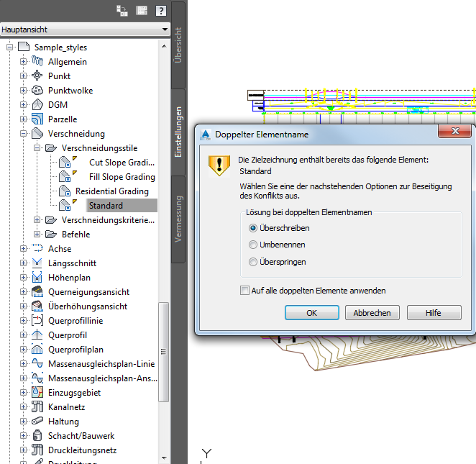Select the Überspringen radio option
This screenshot has height=464, width=476.
pos(253,262)
